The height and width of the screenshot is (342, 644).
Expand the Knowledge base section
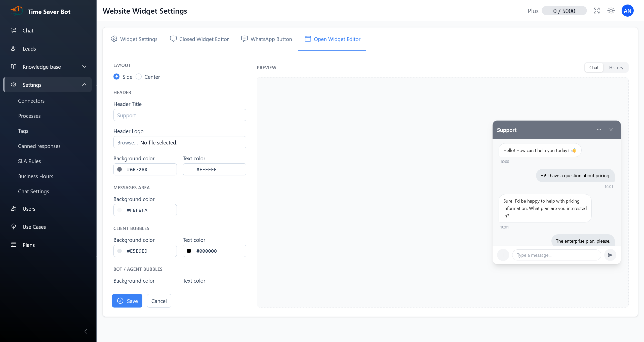coord(84,66)
